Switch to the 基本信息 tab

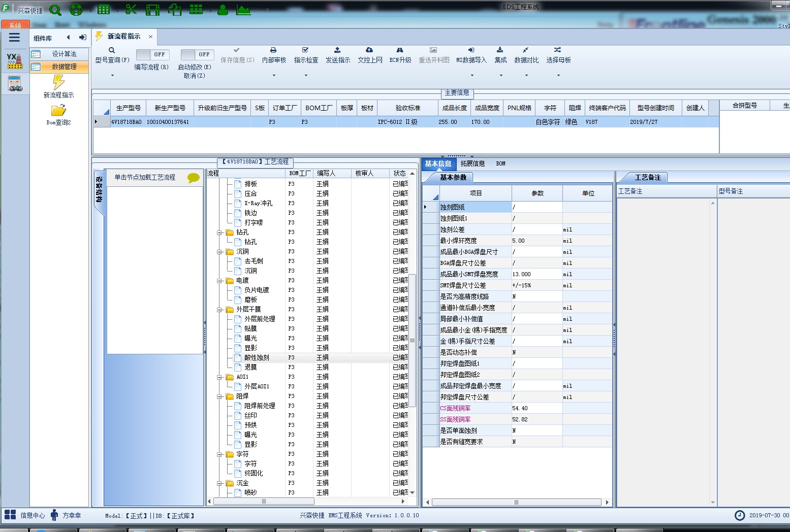(x=438, y=163)
